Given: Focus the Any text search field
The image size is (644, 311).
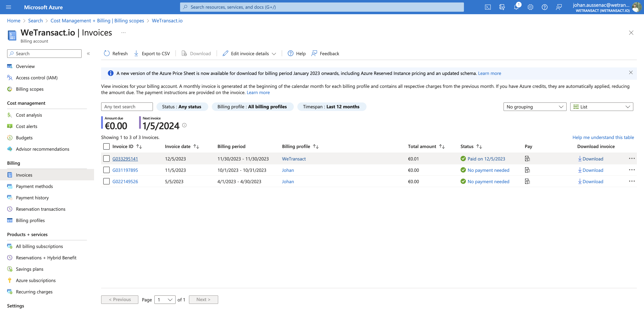Looking at the screenshot, I should coord(127,107).
